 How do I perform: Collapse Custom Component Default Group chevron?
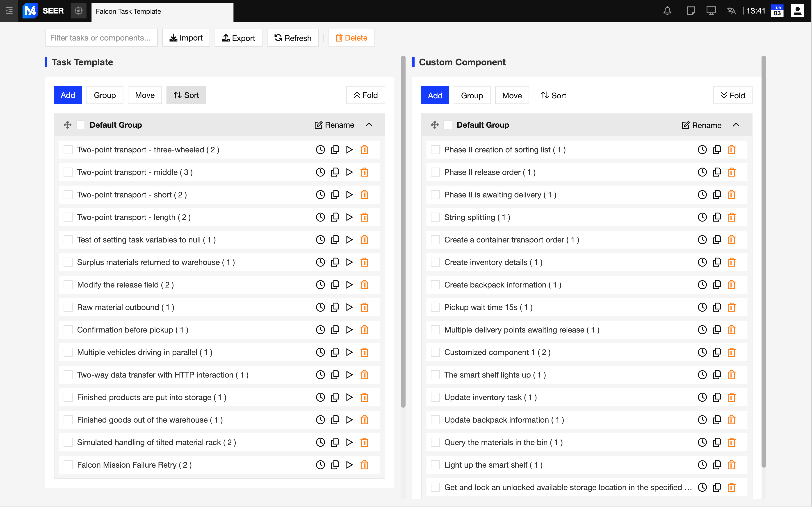[736, 125]
